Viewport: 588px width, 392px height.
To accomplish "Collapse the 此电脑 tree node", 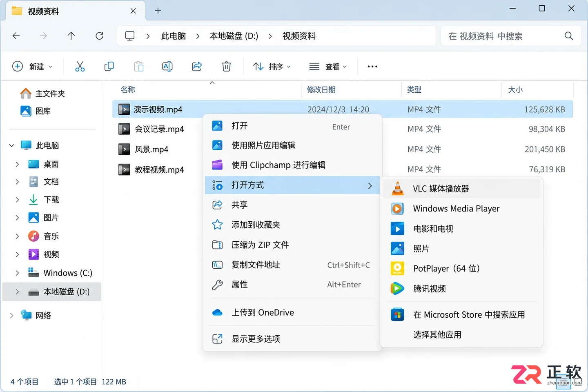I will point(11,145).
